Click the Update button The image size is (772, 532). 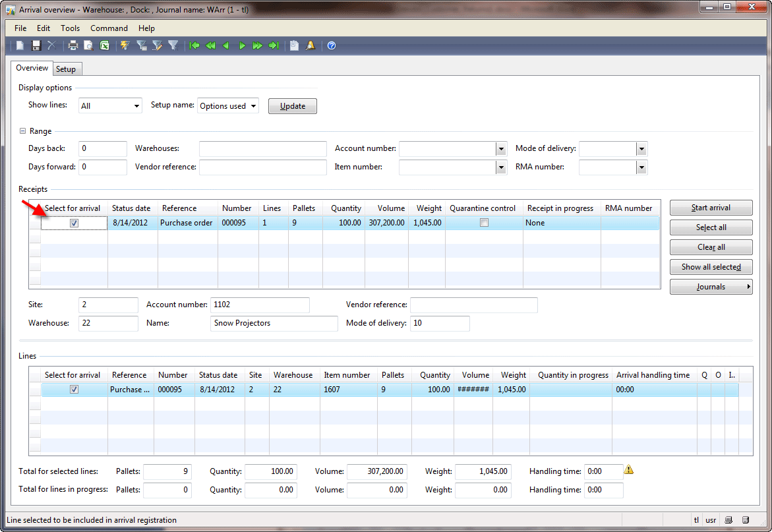(x=293, y=106)
